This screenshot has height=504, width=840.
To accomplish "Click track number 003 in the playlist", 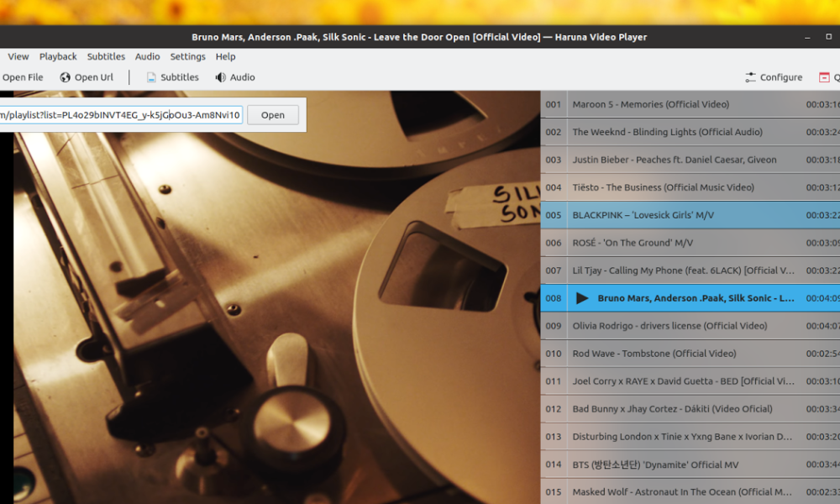I will tap(554, 160).
